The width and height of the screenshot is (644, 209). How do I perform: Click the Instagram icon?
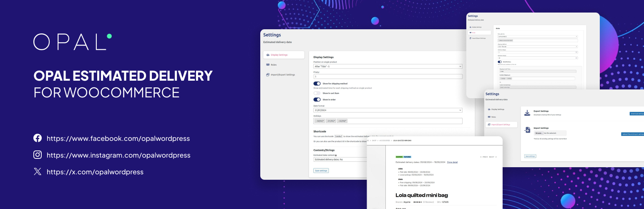pyautogui.click(x=38, y=155)
